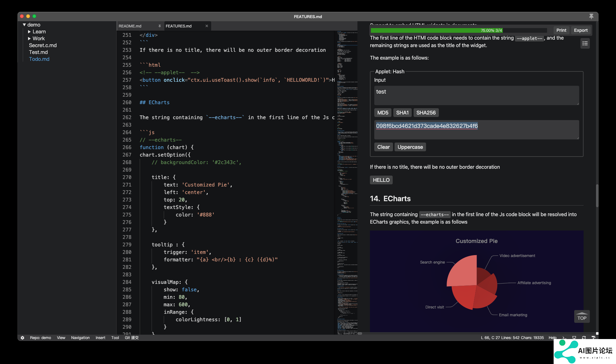Viewport: 616px width, 364px height.
Task: Open the Tool menu
Action: [x=115, y=338]
